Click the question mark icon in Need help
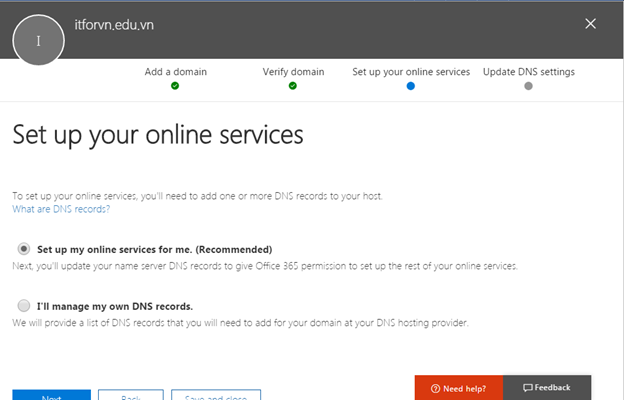624x400 pixels. [x=435, y=388]
